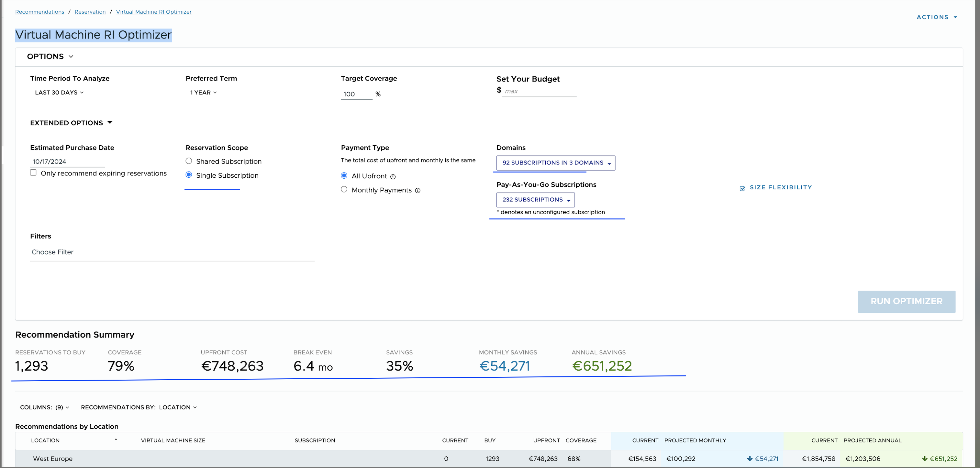The image size is (980, 468).
Task: Open the Columns (9) menu
Action: tap(45, 407)
